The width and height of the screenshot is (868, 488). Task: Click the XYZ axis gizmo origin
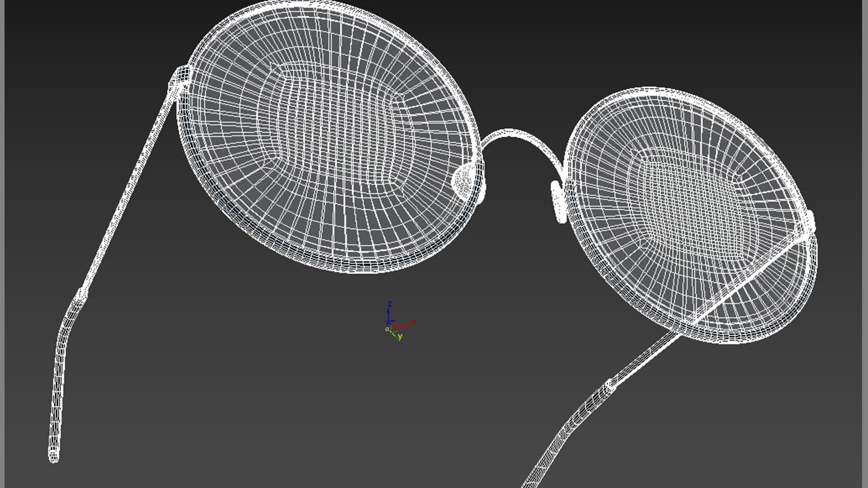pyautogui.click(x=388, y=329)
